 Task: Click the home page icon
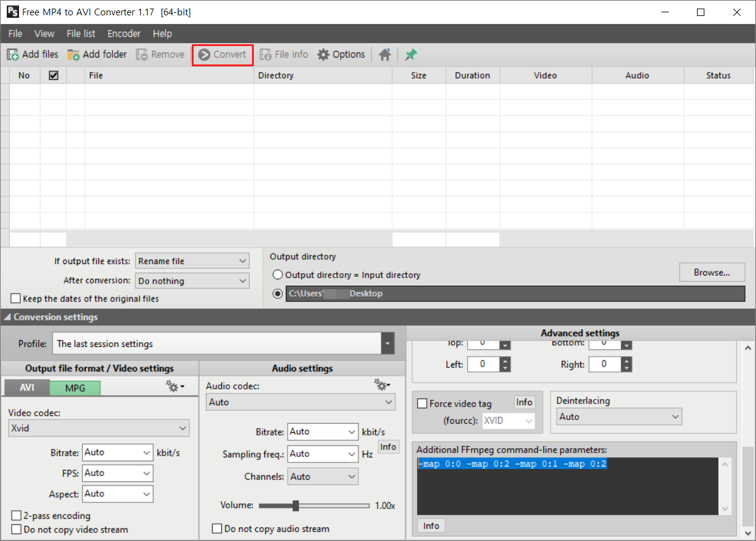(385, 55)
